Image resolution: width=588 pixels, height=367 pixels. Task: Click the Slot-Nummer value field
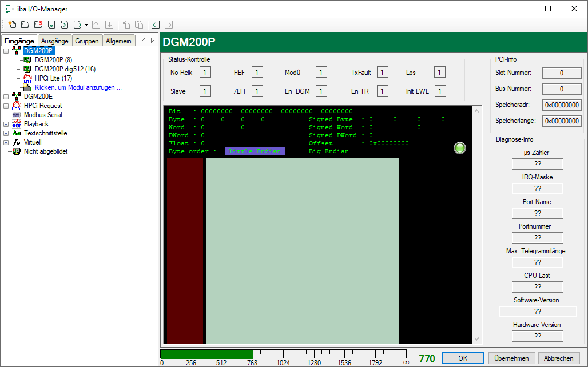(562, 73)
